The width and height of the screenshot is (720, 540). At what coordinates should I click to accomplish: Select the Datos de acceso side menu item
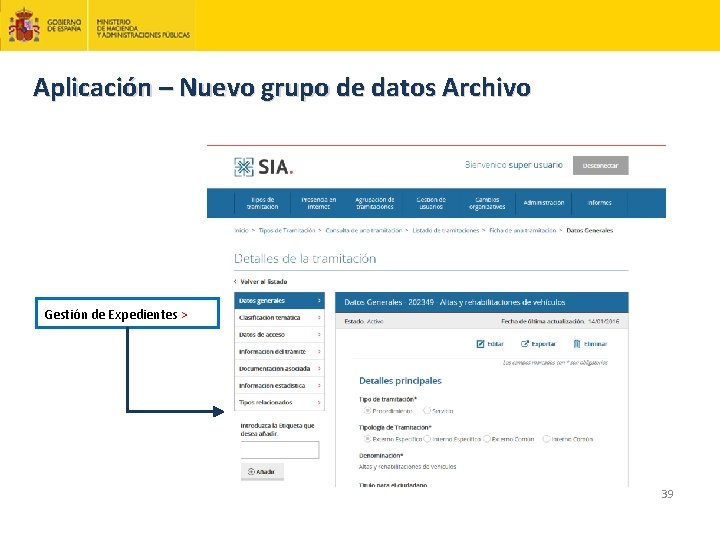point(279,335)
